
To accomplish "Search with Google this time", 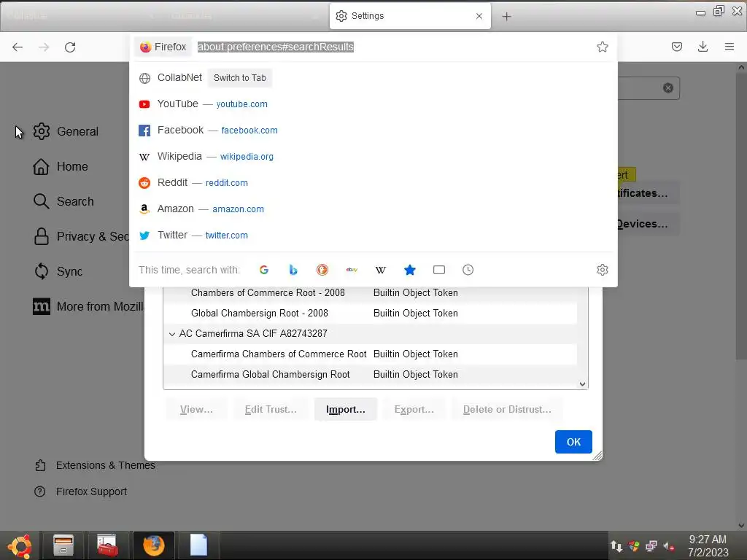I will coord(264,270).
